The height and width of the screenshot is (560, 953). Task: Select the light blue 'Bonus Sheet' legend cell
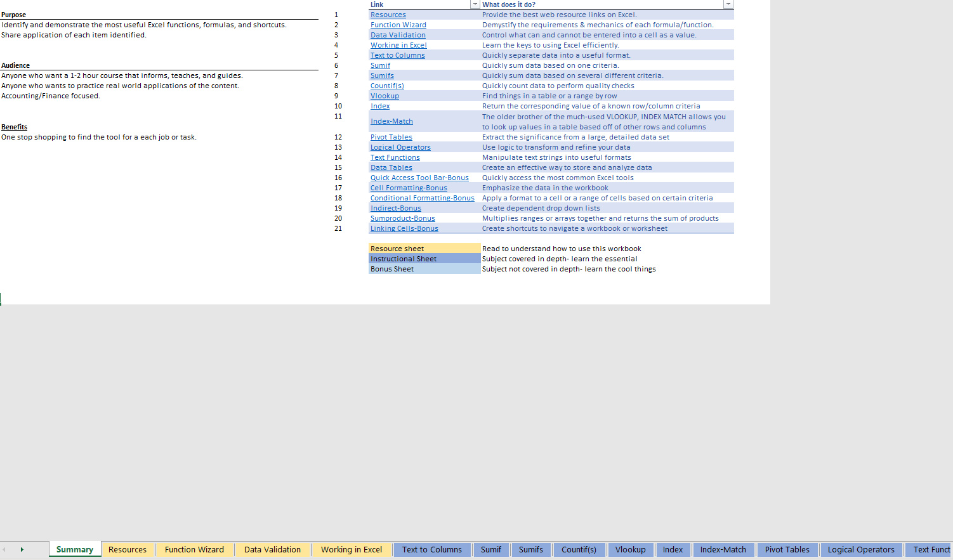[x=424, y=269]
